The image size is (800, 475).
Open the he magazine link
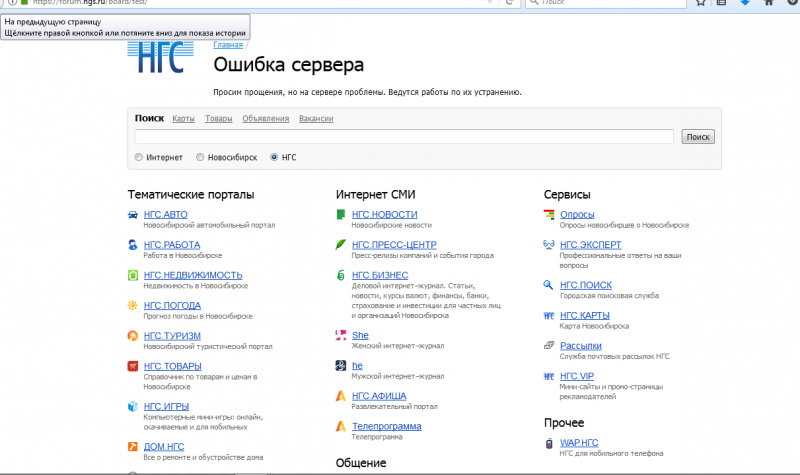coord(357,366)
